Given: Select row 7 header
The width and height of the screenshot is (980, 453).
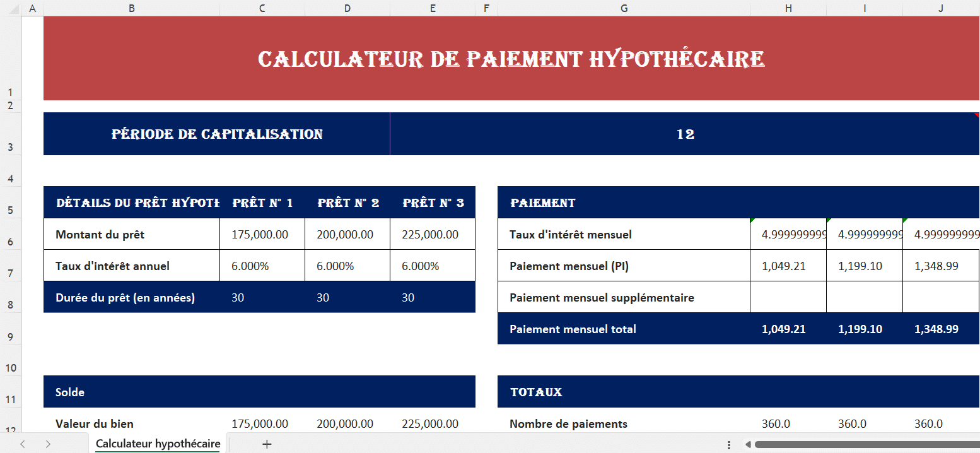Looking at the screenshot, I should point(10,273).
